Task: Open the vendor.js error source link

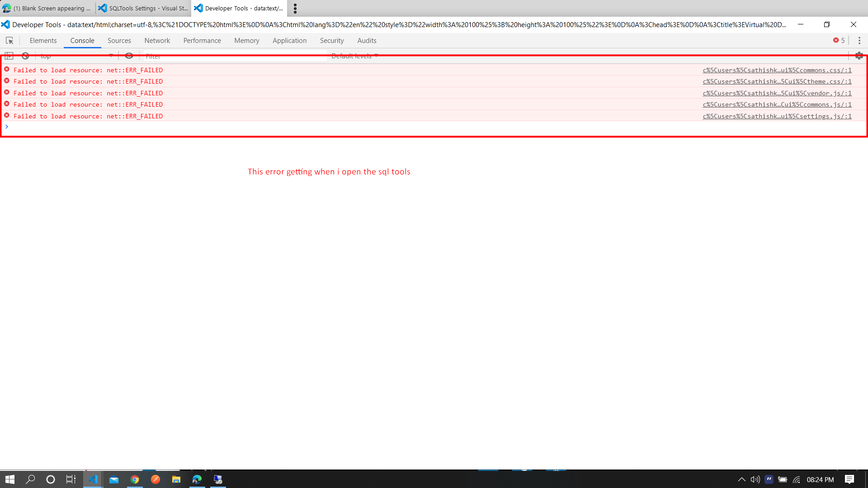Action: pyautogui.click(x=777, y=93)
